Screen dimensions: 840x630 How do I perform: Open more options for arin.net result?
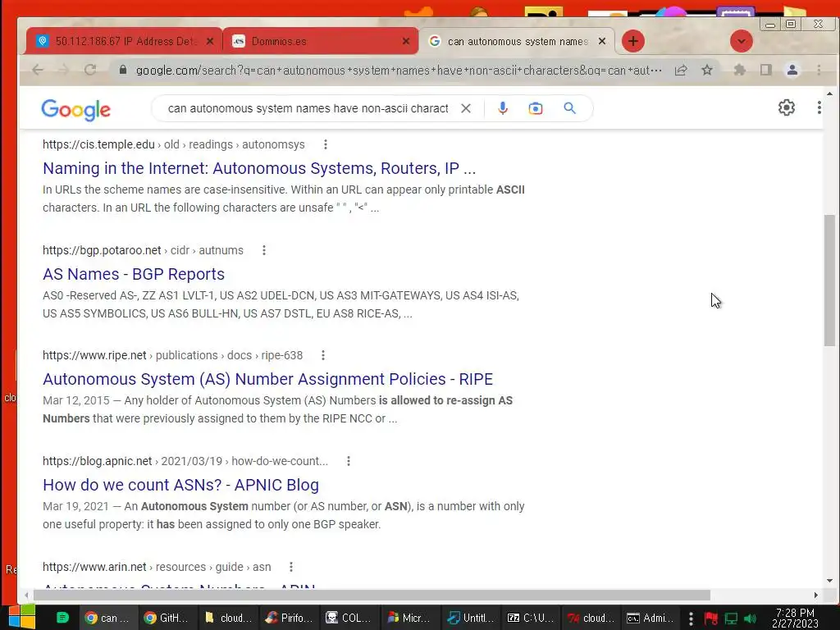[x=291, y=567]
